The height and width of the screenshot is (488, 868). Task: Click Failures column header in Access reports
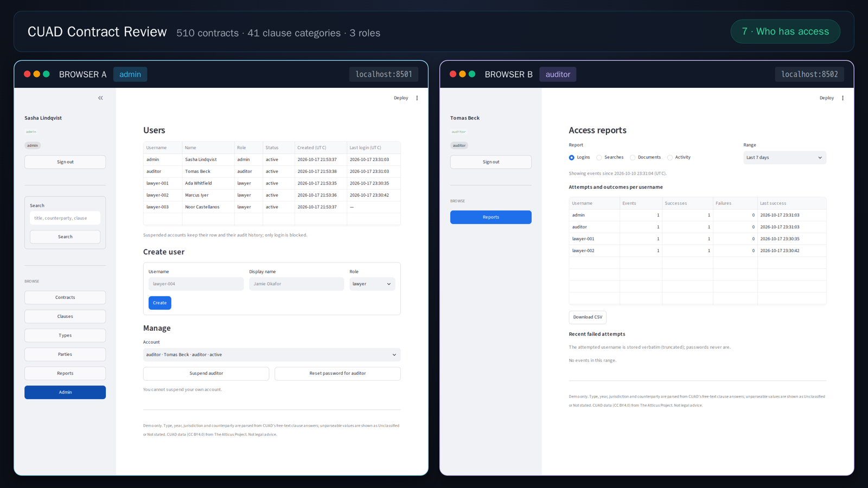[735, 203]
